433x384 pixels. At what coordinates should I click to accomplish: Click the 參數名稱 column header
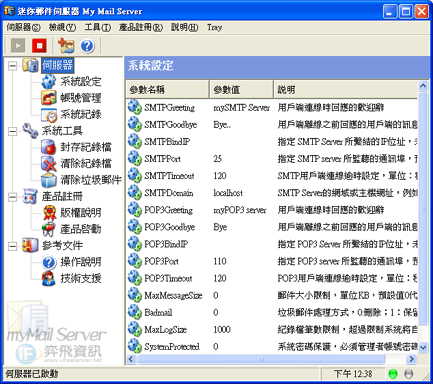pos(168,89)
